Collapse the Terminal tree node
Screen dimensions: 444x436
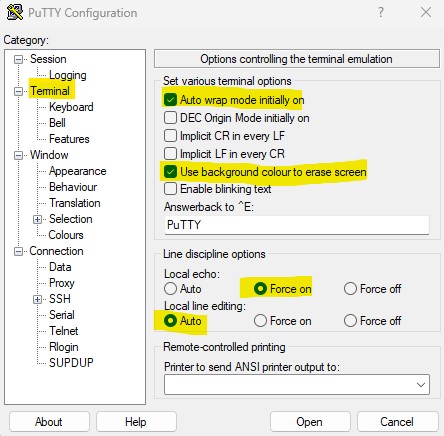pyautogui.click(x=18, y=91)
